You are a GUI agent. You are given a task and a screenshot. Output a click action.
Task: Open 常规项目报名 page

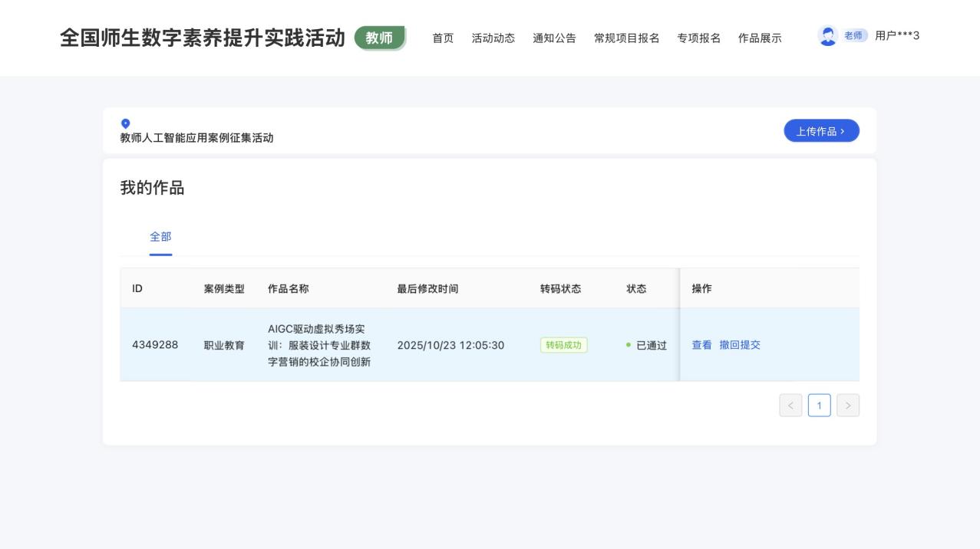click(626, 38)
